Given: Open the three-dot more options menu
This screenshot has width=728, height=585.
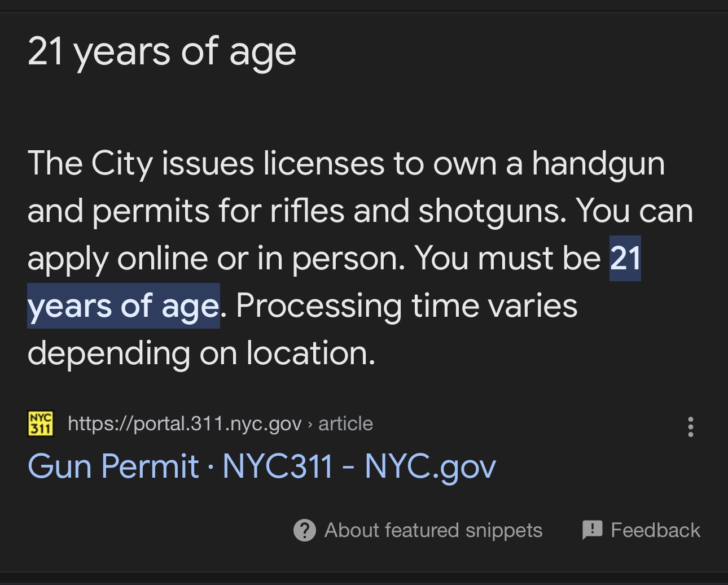Looking at the screenshot, I should click(x=690, y=427).
